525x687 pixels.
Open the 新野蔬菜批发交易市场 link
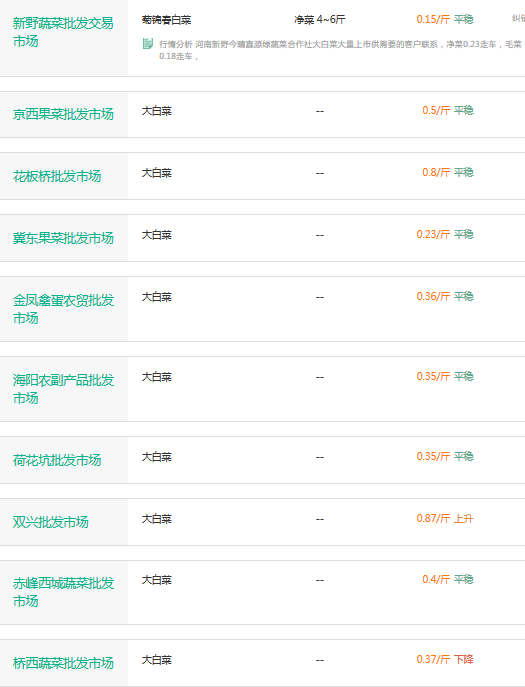tap(63, 32)
